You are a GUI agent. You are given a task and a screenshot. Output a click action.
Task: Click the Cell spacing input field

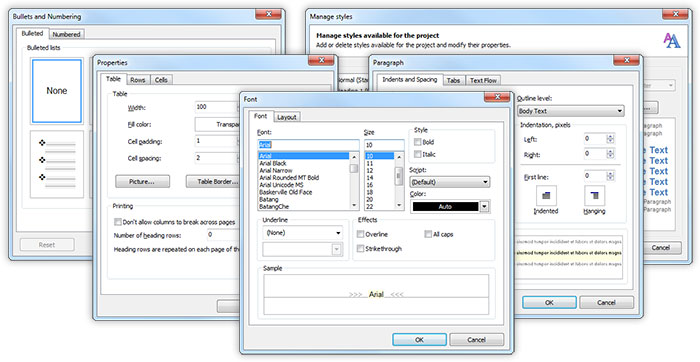pyautogui.click(x=217, y=158)
